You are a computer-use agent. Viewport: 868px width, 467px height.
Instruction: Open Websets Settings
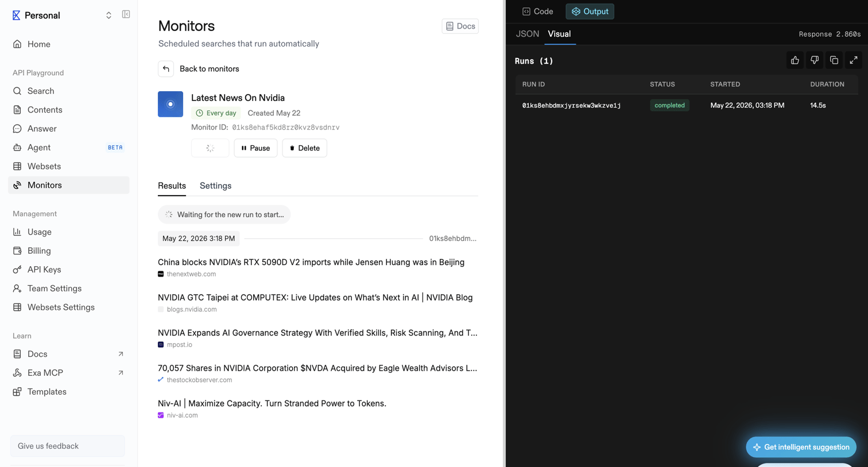click(69, 308)
